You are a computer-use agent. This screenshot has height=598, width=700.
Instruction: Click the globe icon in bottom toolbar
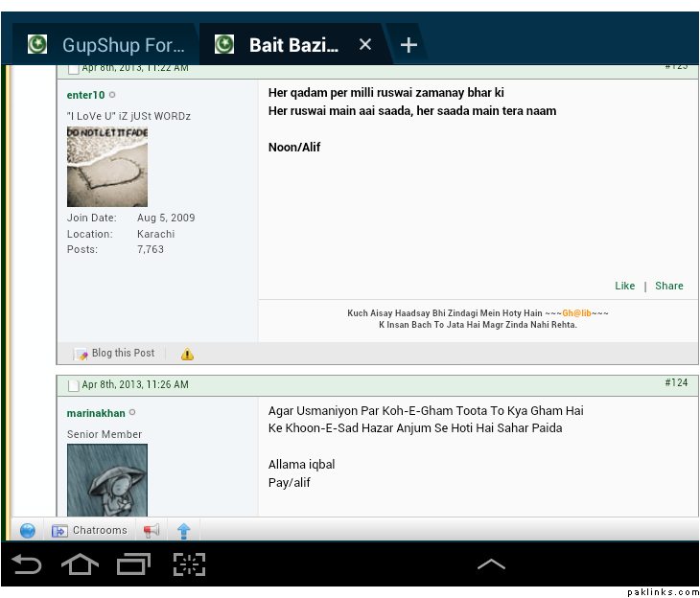[27, 530]
